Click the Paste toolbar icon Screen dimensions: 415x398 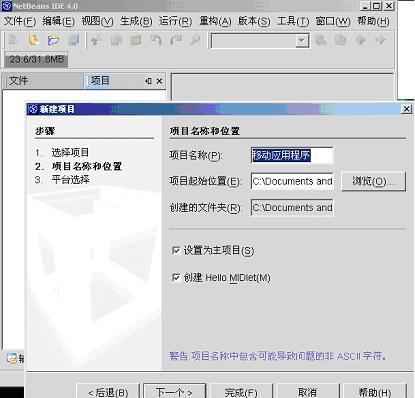[x=136, y=40]
